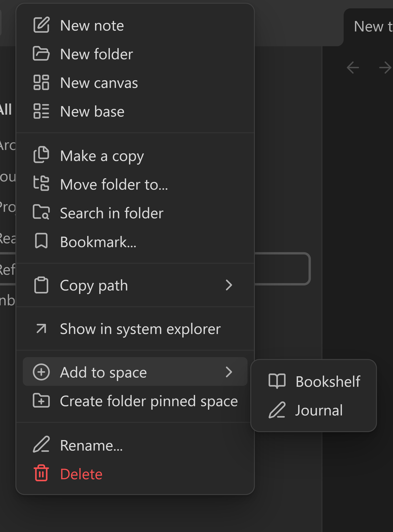This screenshot has height=532, width=393.
Task: Click the Search in folder label
Action: coord(112,213)
